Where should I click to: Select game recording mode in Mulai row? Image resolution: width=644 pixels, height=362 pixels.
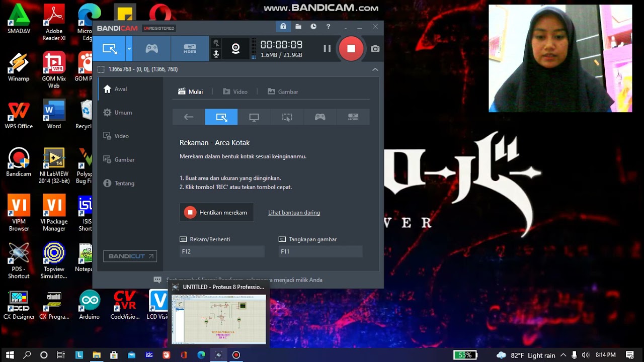point(320,117)
